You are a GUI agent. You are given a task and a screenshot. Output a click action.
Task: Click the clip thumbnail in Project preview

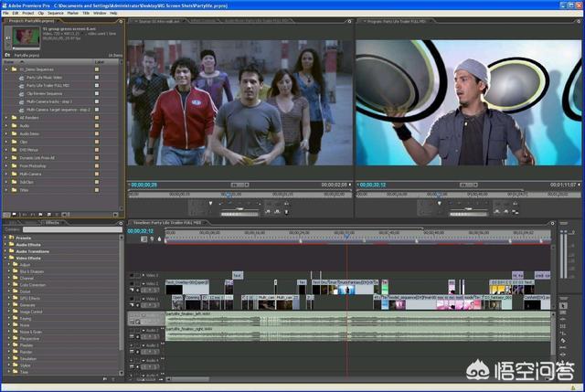coord(27,37)
